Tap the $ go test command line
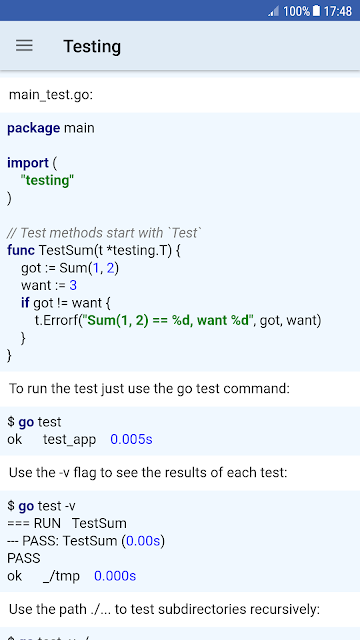 tap(34, 422)
